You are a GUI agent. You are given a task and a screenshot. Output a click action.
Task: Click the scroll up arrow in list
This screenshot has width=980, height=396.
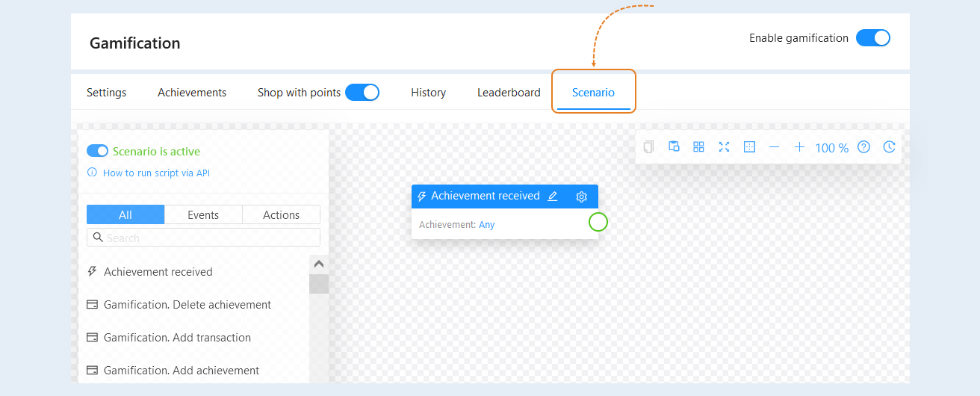tap(319, 264)
